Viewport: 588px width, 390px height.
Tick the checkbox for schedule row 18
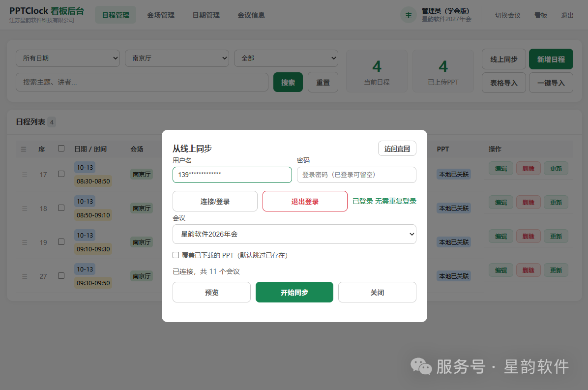pos(61,208)
